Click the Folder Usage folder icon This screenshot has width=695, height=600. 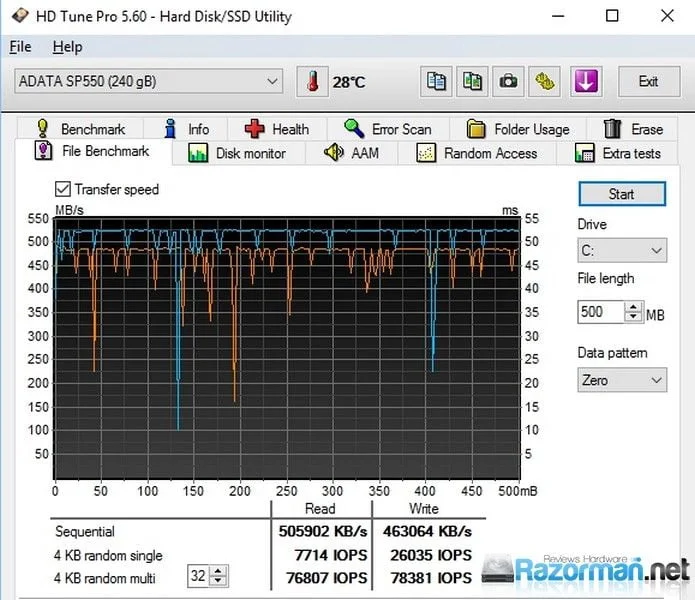pyautogui.click(x=476, y=129)
